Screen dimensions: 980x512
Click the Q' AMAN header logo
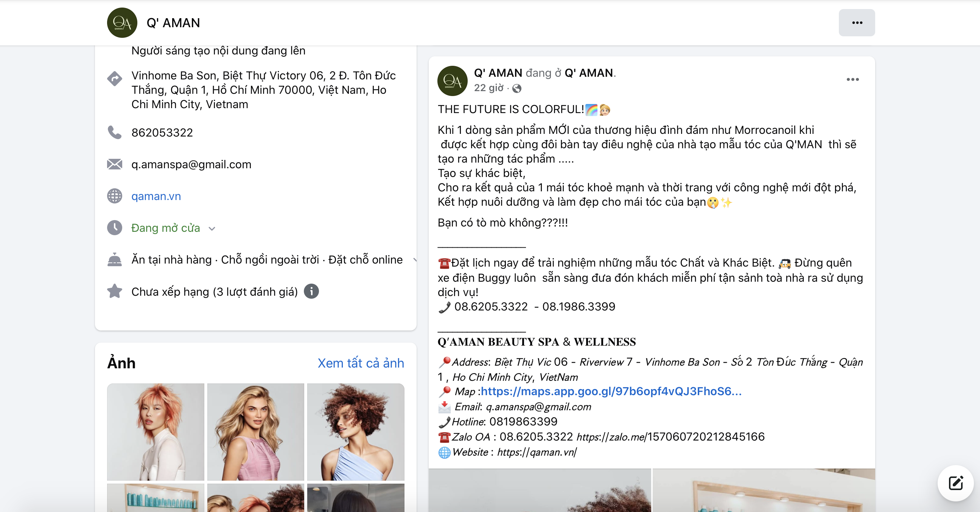pyautogui.click(x=122, y=23)
